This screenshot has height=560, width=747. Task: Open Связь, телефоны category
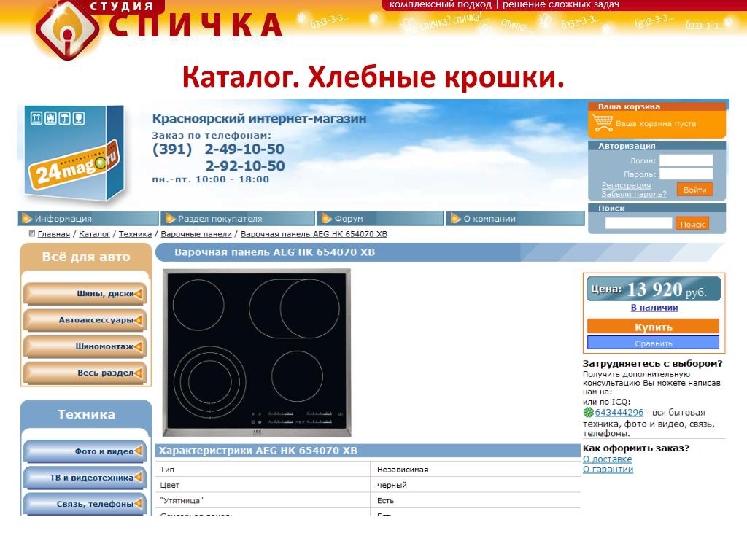coord(85,504)
